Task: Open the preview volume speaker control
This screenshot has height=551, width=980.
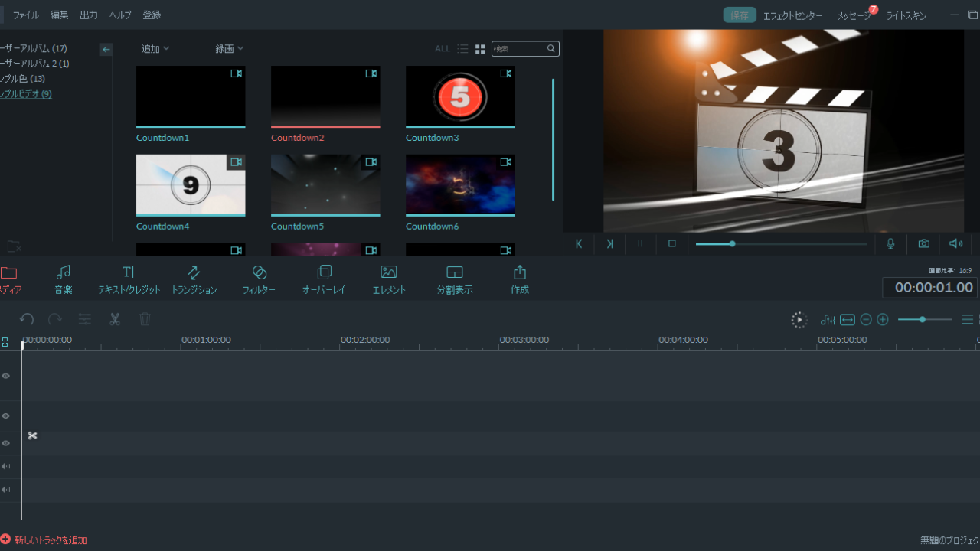Action: pyautogui.click(x=956, y=243)
